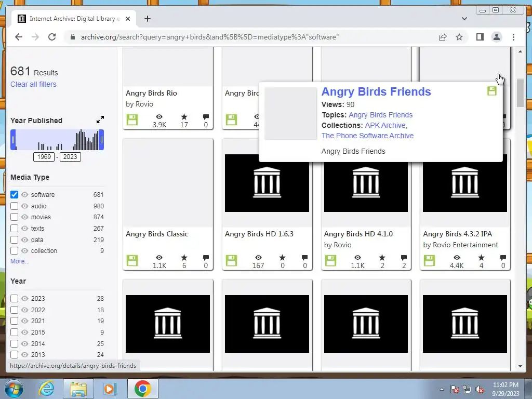Open a new browser tab
The width and height of the screenshot is (532, 399).
147,19
